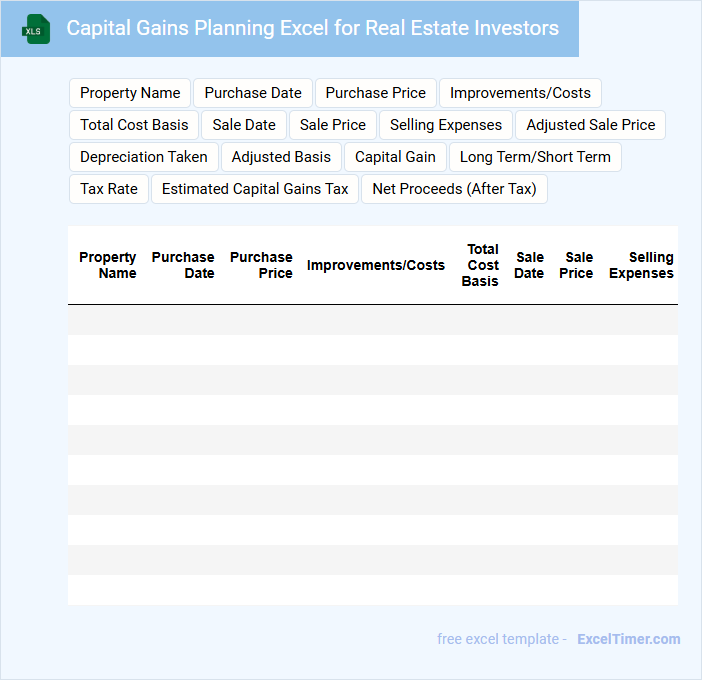Pick the Sale Date tag
Screen dimensions: 702x680
(x=244, y=125)
